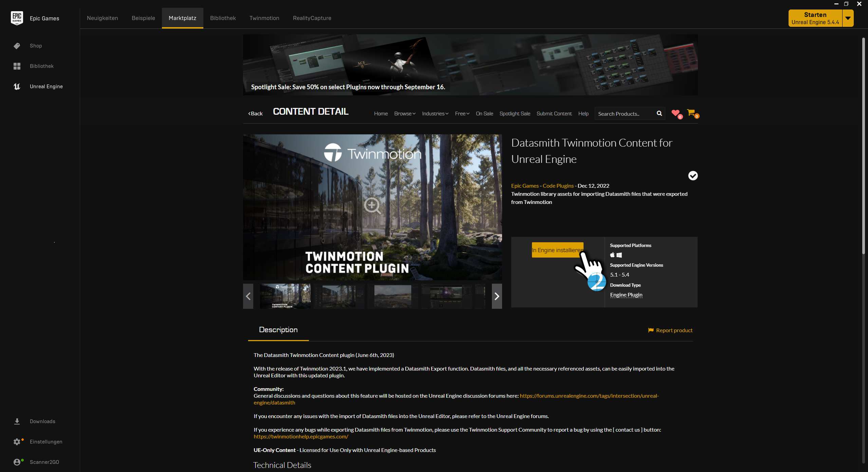Open the marketplace Help link
The height and width of the screenshot is (472, 868).
coord(583,114)
